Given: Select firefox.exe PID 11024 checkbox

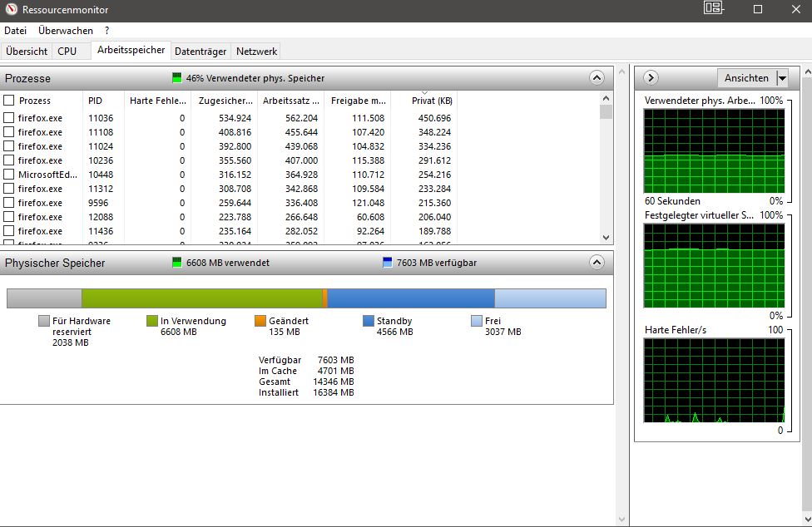Looking at the screenshot, I should (x=9, y=146).
